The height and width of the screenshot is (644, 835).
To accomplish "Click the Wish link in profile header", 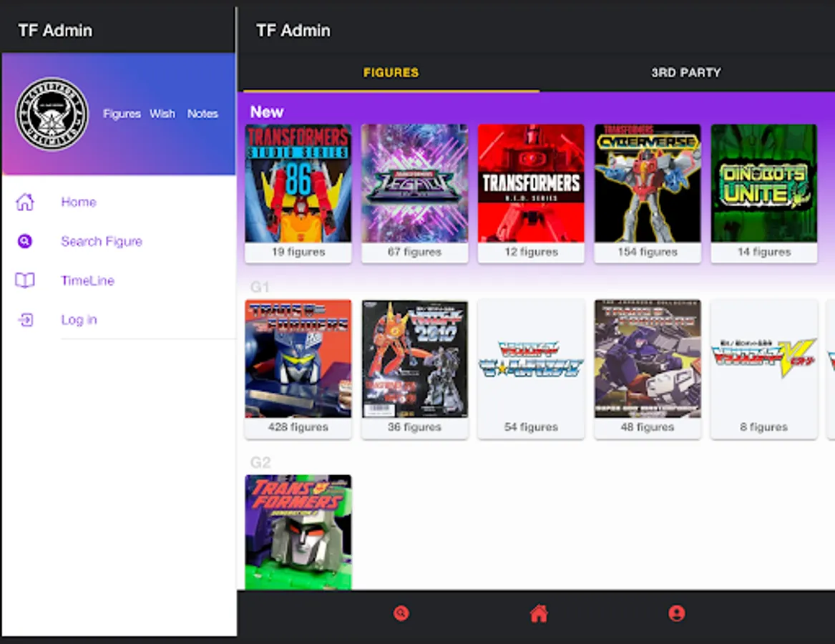I will click(x=162, y=114).
